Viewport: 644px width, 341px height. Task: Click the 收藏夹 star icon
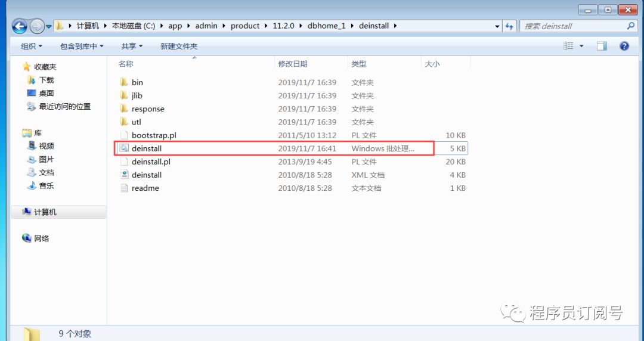(27, 66)
